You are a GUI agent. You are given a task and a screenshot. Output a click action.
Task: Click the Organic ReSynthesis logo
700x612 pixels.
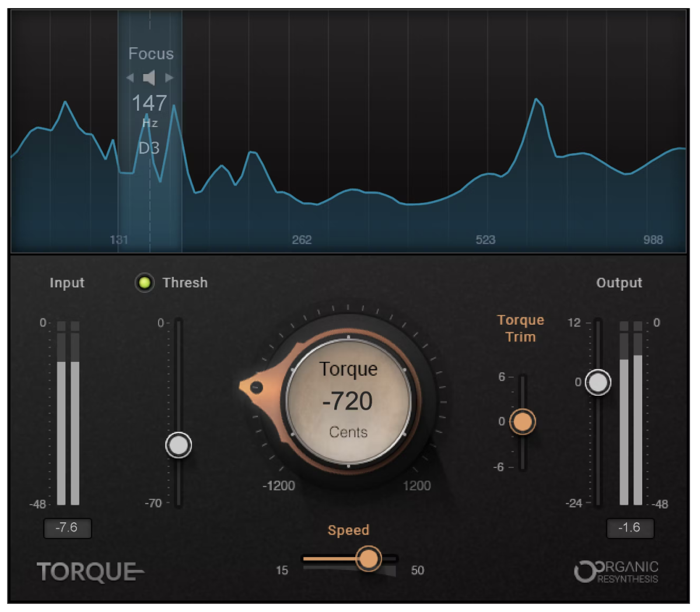(x=617, y=571)
